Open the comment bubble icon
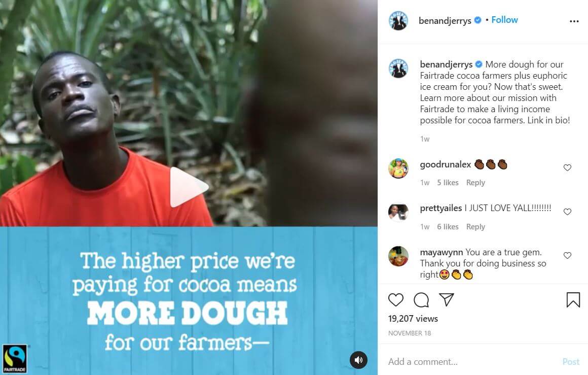 (x=421, y=300)
